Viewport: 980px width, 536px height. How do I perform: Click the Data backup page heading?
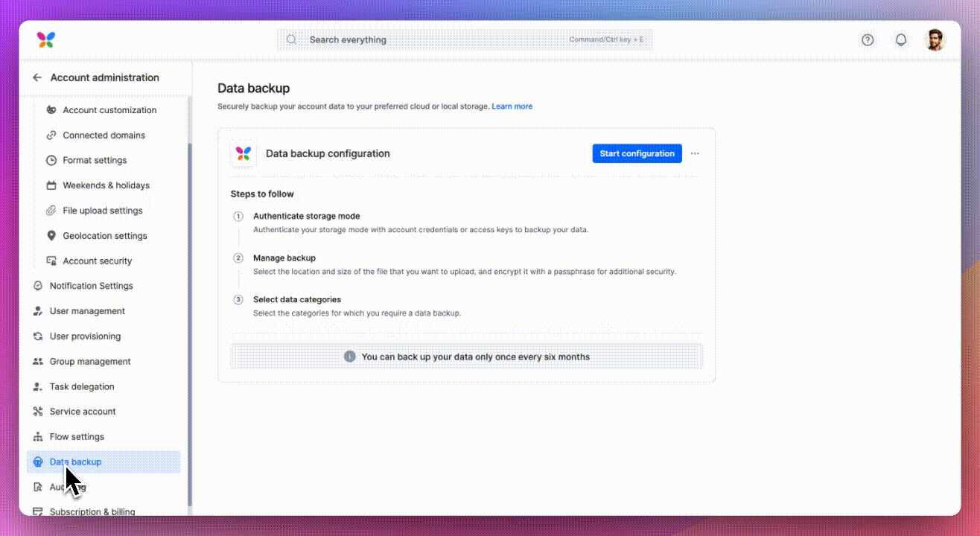click(x=253, y=89)
